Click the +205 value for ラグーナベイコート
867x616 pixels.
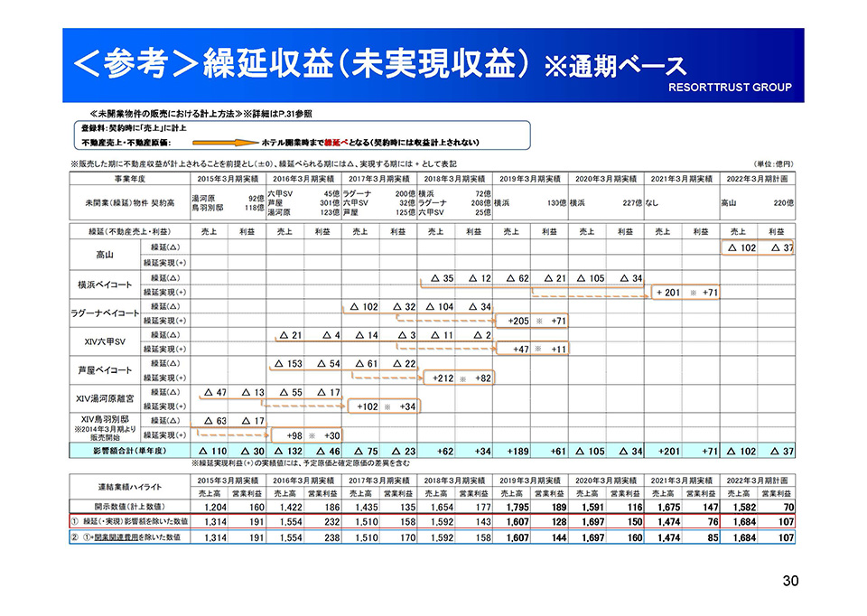pos(518,321)
